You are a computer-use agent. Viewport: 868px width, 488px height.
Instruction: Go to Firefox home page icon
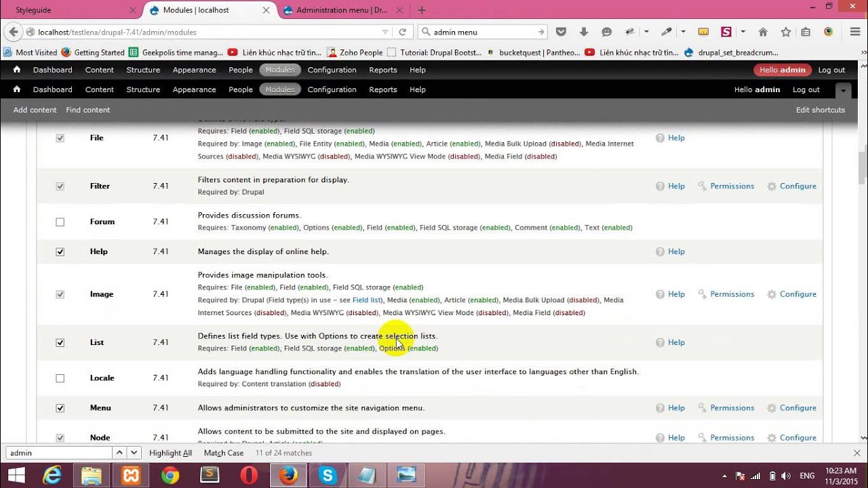[x=763, y=32]
